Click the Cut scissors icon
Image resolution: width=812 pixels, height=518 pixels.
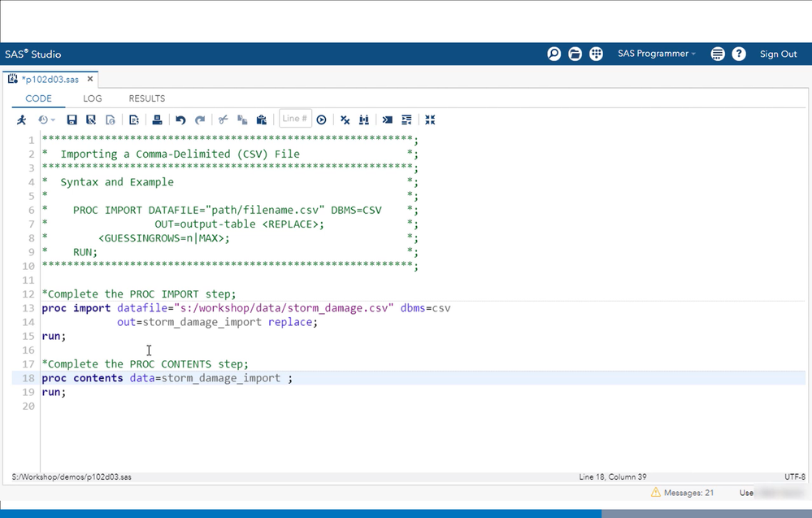[223, 120]
